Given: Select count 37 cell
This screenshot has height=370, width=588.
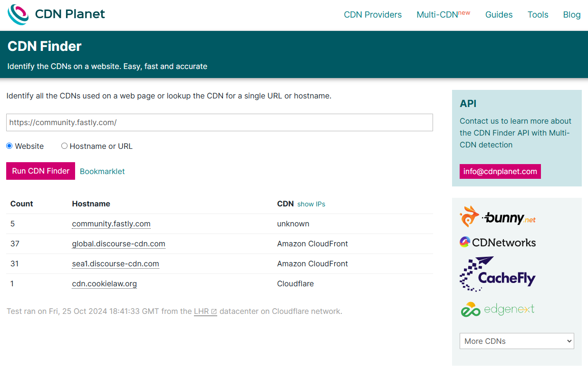Looking at the screenshot, I should pos(15,243).
